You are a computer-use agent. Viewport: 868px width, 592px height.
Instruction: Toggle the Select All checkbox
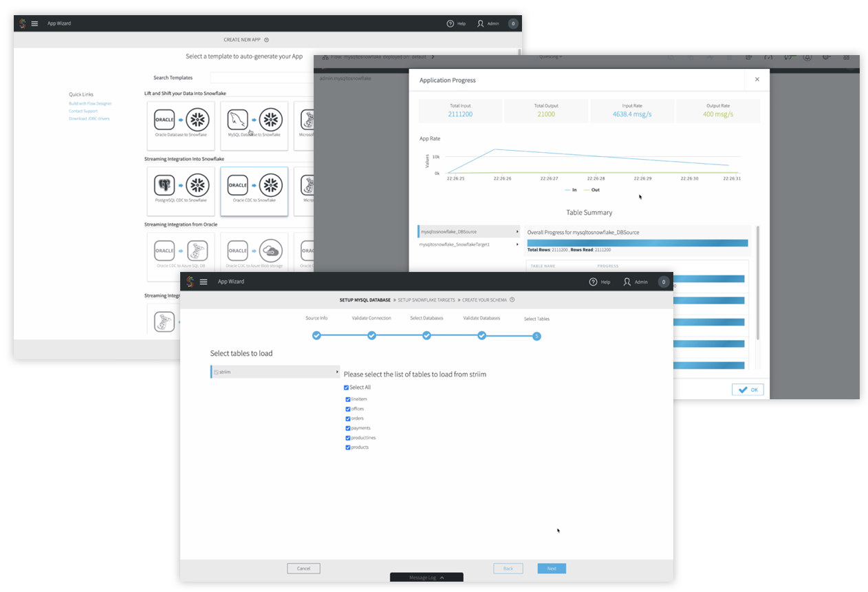click(x=346, y=388)
